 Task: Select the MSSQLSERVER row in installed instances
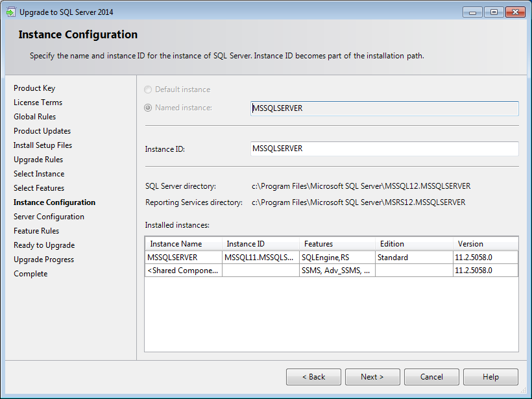(332, 257)
